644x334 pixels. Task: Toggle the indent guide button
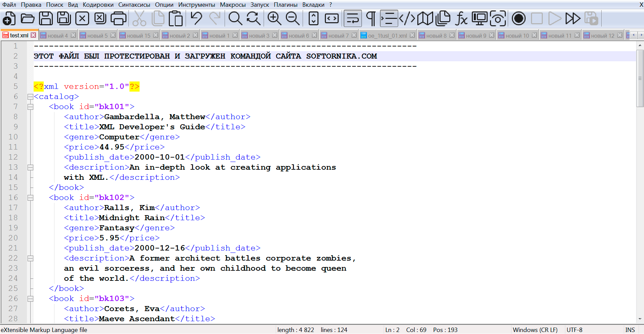(x=389, y=19)
